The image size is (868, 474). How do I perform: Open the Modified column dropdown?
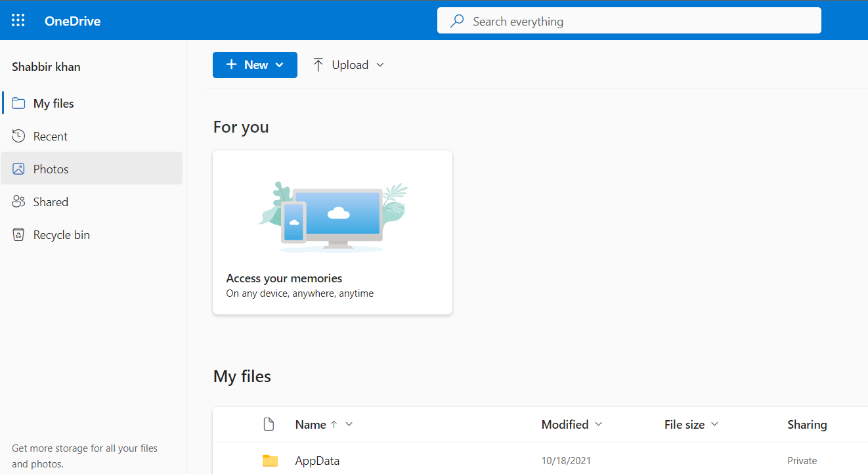pos(599,424)
